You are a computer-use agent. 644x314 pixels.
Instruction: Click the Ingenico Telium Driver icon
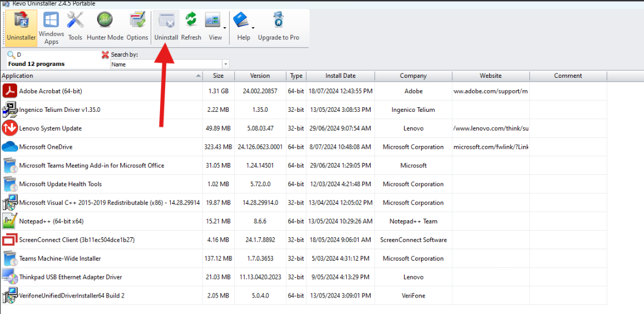point(10,110)
